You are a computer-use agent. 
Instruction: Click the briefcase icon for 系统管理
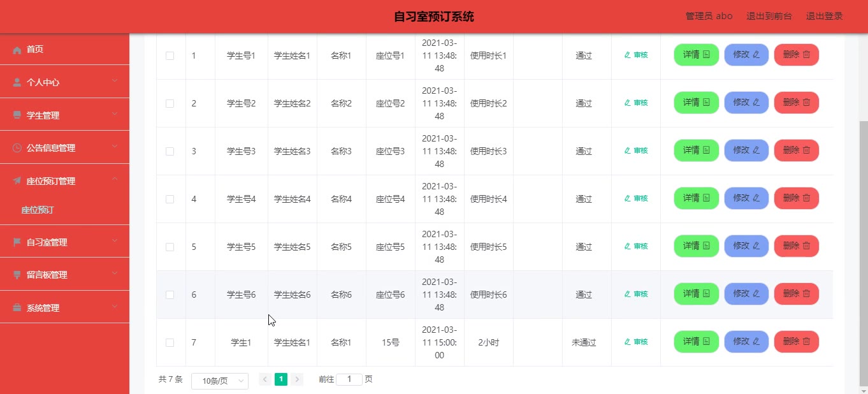[x=17, y=308]
